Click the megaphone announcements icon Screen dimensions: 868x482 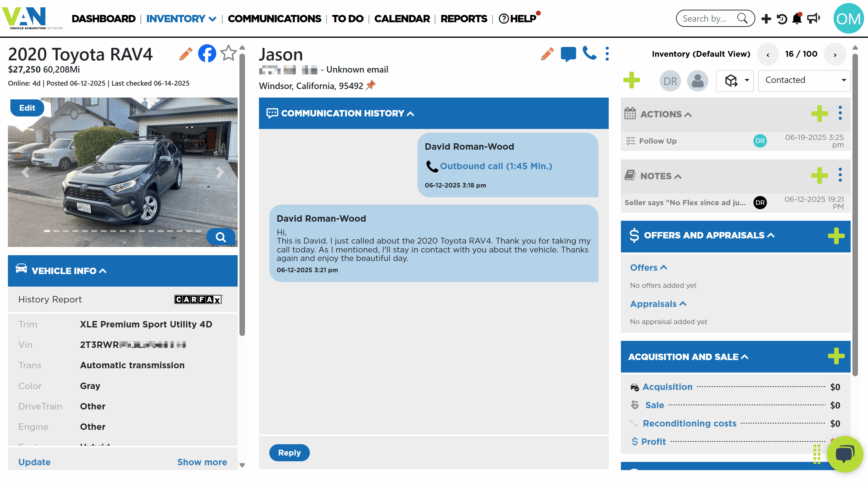(813, 19)
